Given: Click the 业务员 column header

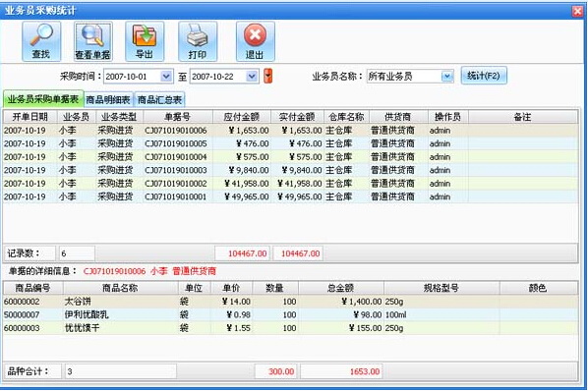Looking at the screenshot, I should coord(76,117).
